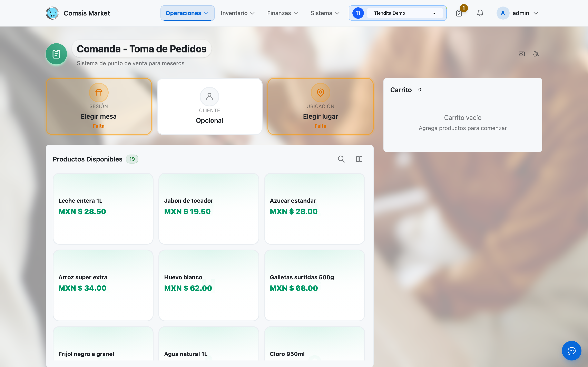588x367 pixels.
Task: Expand the Operaciones menu
Action: (187, 13)
